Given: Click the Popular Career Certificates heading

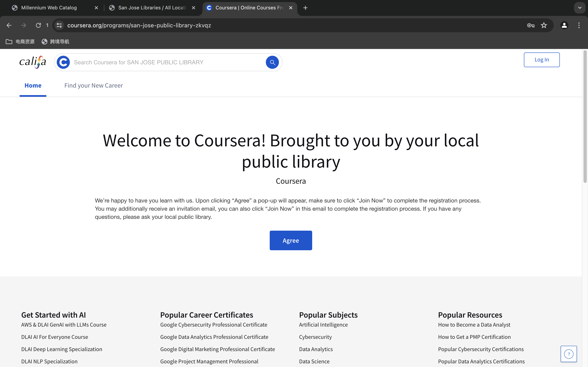Looking at the screenshot, I should click(x=207, y=315).
